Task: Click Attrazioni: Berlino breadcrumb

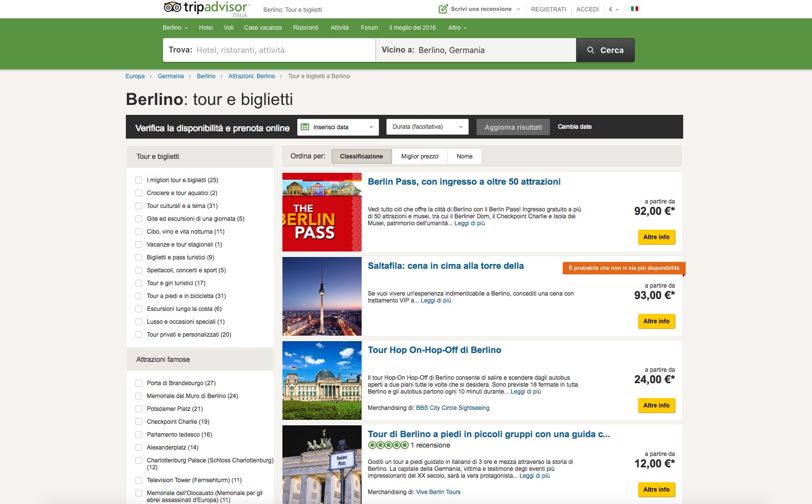Action: [252, 76]
